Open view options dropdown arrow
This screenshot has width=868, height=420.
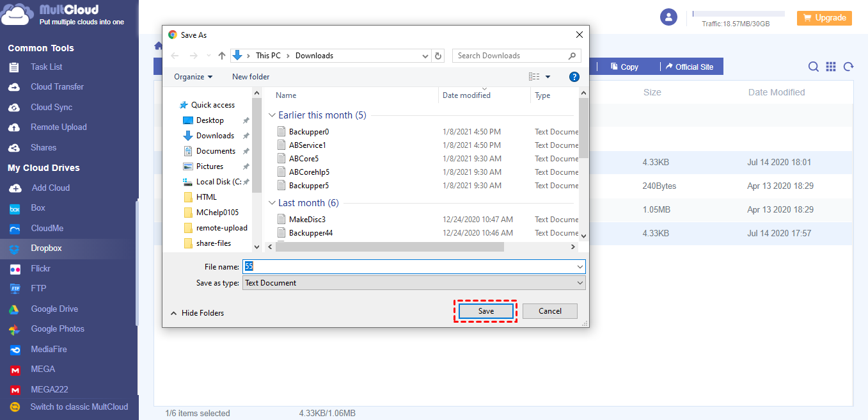click(548, 77)
